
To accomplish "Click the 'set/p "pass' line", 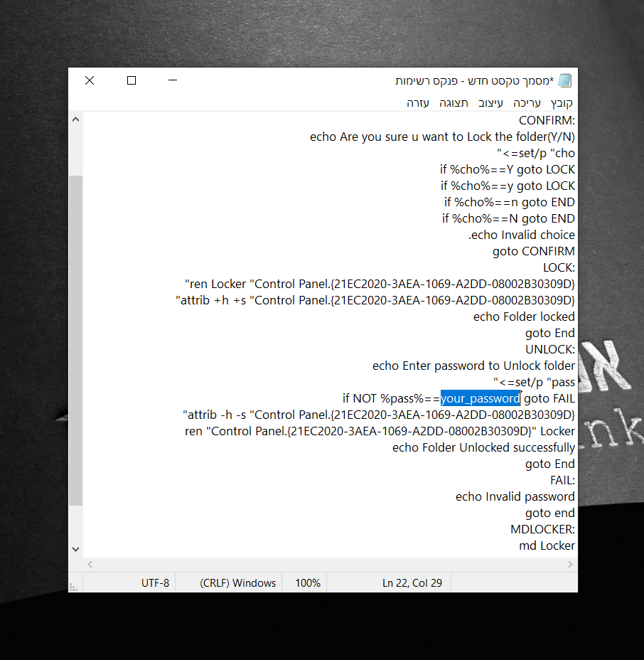I will tap(535, 382).
